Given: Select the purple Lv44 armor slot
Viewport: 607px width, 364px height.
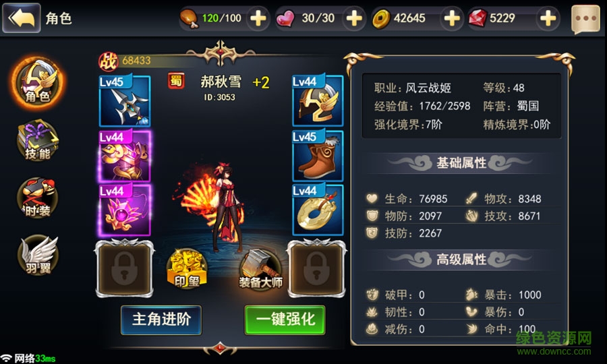Looking at the screenshot, I should tap(125, 156).
